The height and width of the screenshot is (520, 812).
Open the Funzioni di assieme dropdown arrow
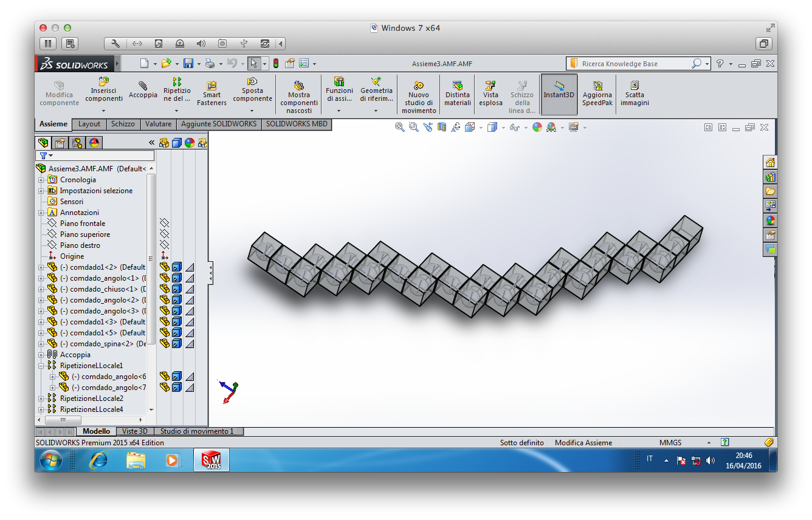(339, 111)
